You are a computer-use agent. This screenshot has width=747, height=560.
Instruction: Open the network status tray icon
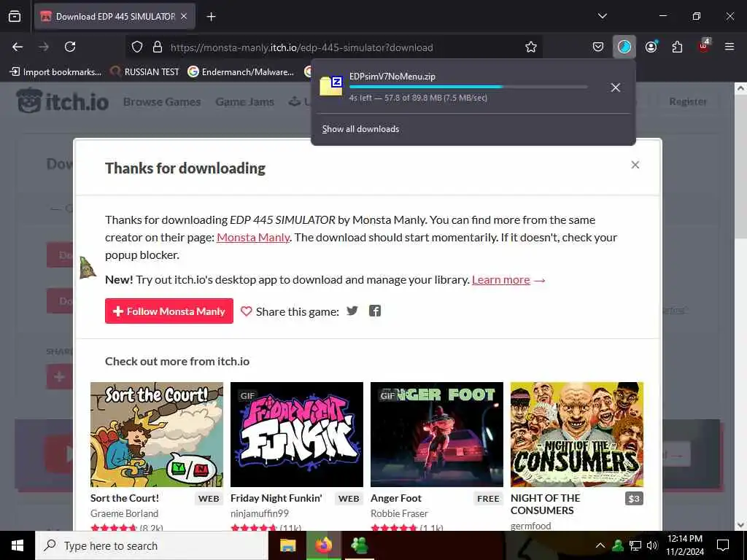point(635,545)
